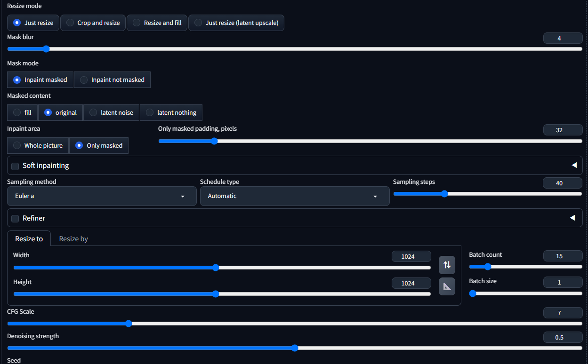Click the Sampling steps number field
Screen dimensions: 588x364
point(562,183)
